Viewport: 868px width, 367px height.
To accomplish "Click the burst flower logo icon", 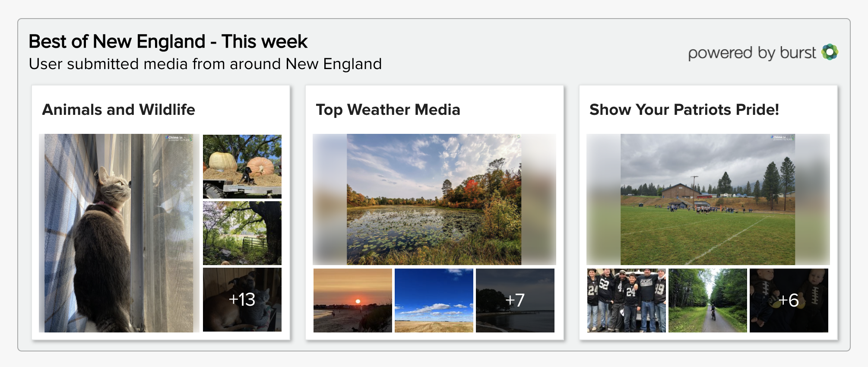I will [830, 52].
